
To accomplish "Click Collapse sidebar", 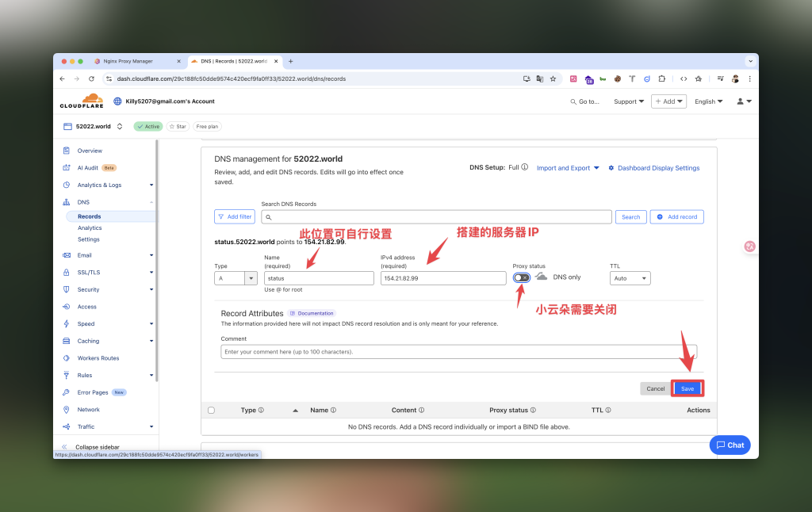I will [91, 447].
